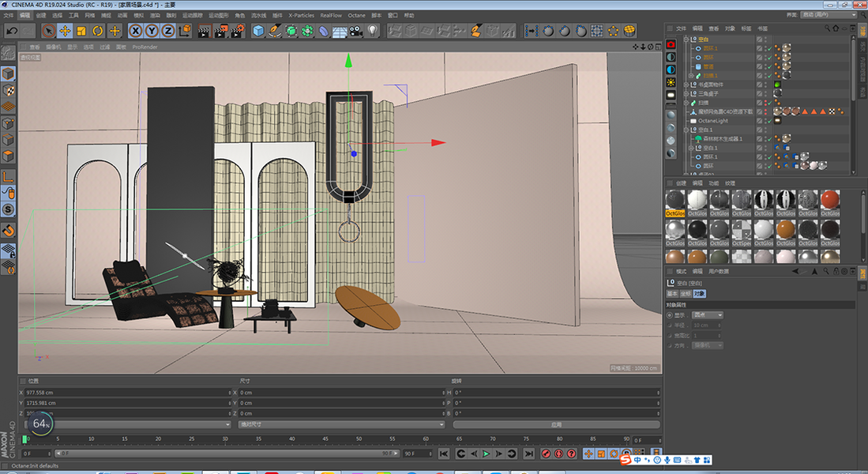Click the search icon in object manager
The width and height of the screenshot is (868, 474).
pos(827,28)
